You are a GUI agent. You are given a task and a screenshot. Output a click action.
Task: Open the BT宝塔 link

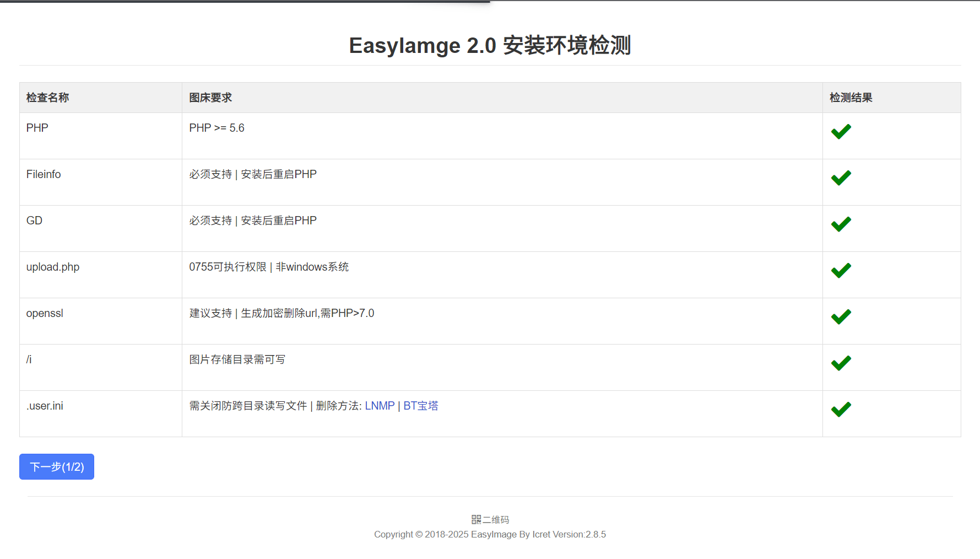click(421, 406)
